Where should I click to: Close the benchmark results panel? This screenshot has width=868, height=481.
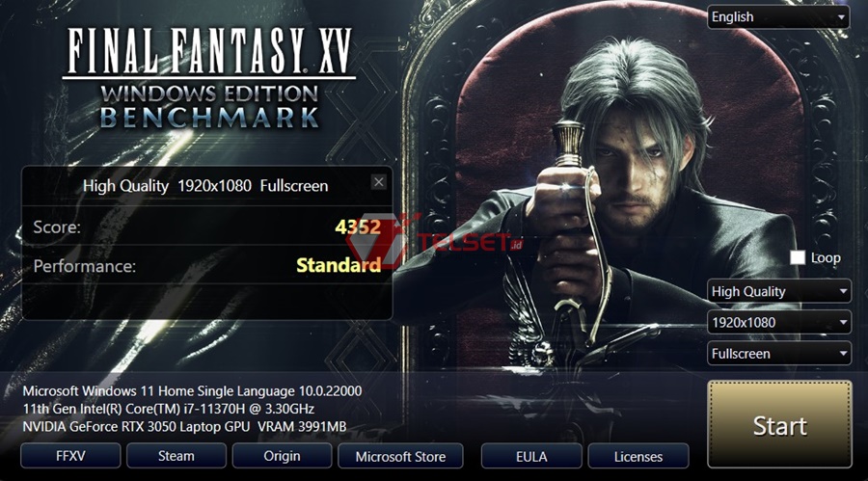point(379,182)
